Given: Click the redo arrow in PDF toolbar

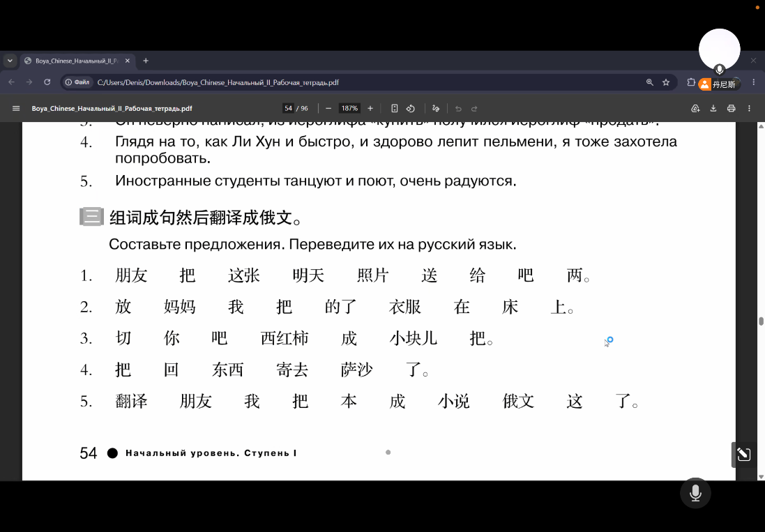Looking at the screenshot, I should click(474, 108).
